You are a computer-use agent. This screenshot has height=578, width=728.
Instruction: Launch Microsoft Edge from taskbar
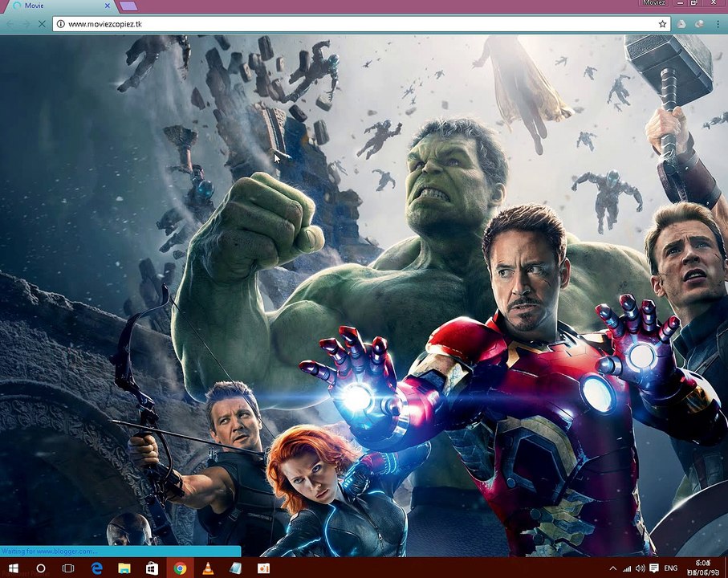96,568
